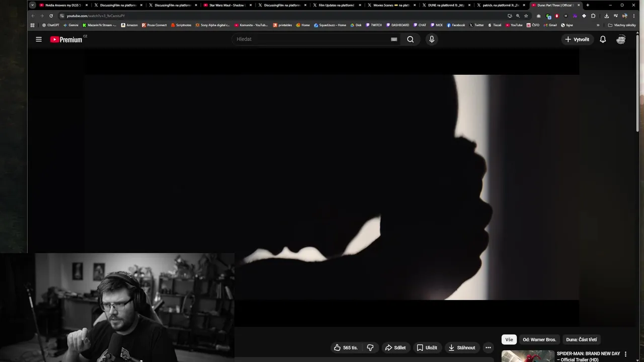Save the video with Uložit
Image resolution: width=644 pixels, height=362 pixels.
427,347
